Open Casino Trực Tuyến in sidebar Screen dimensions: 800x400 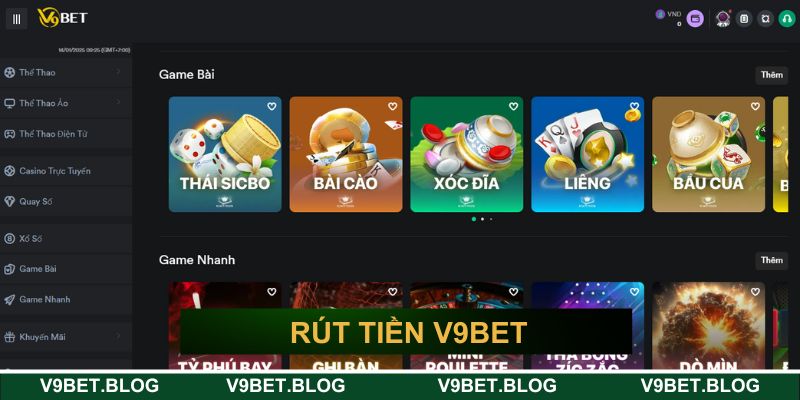(66, 171)
